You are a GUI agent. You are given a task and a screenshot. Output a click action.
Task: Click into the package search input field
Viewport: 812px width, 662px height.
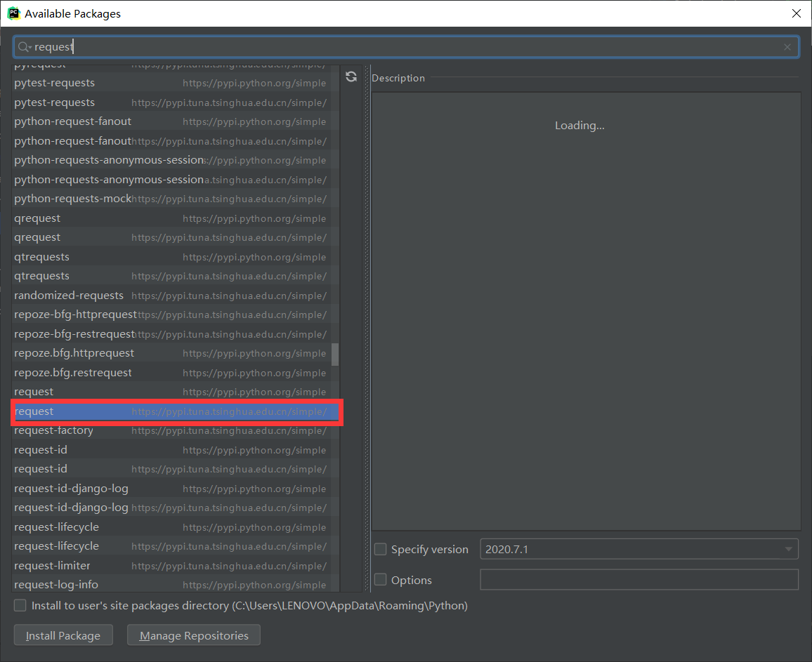click(407, 47)
